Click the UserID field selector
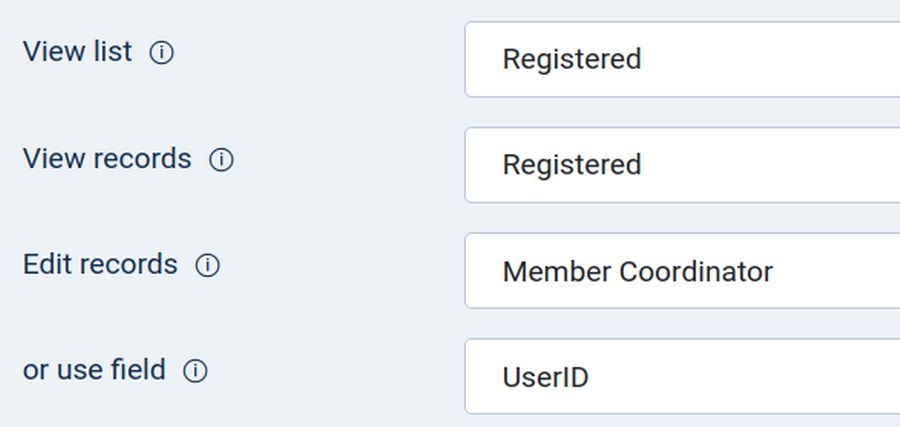 tap(546, 377)
